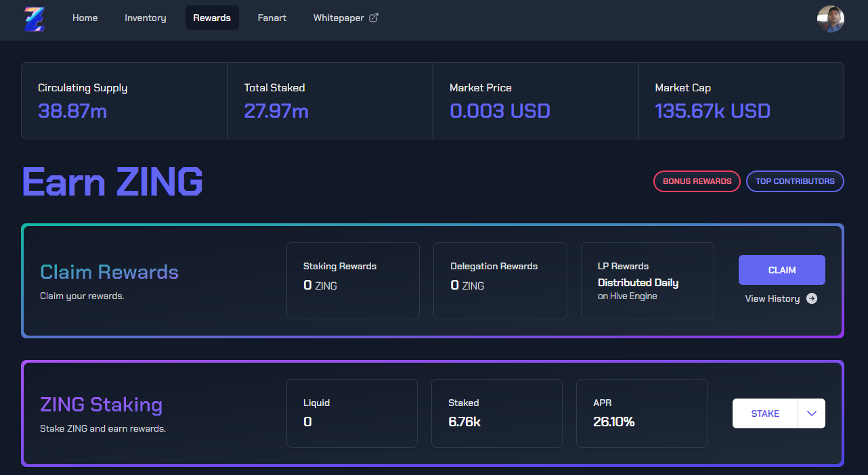Click the Market Price stat panel
This screenshot has height=475, width=868.
tap(535, 101)
